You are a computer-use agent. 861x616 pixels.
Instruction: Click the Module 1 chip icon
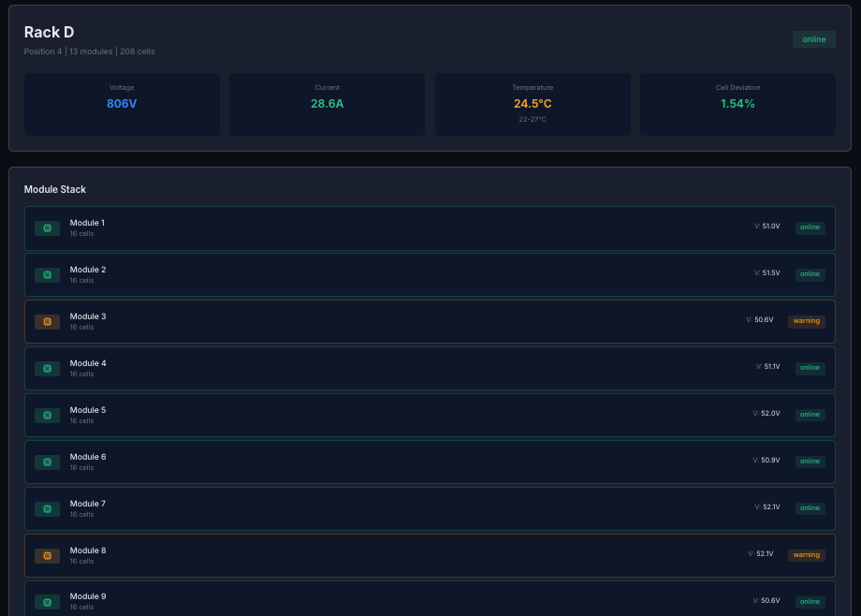(x=47, y=227)
